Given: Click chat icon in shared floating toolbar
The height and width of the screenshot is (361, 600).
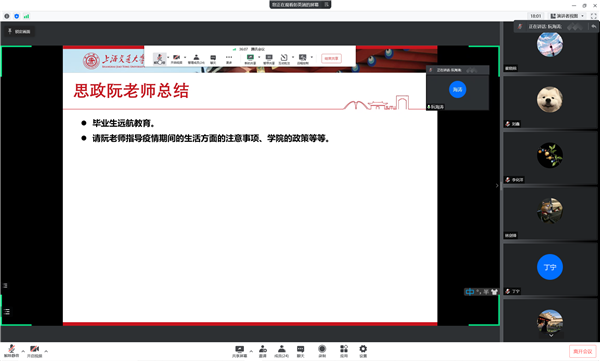Looking at the screenshot, I should [213, 59].
